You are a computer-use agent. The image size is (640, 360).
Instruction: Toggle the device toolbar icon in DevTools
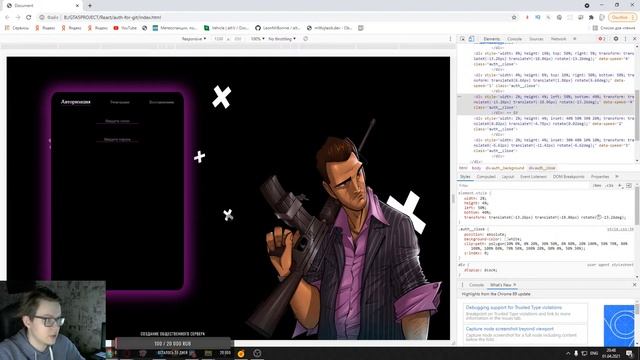click(x=471, y=39)
